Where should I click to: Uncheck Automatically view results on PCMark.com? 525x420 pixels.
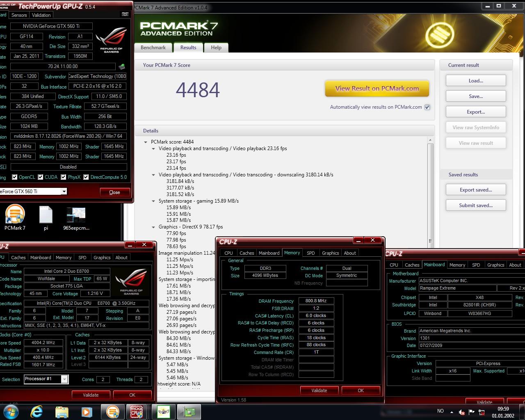(427, 107)
